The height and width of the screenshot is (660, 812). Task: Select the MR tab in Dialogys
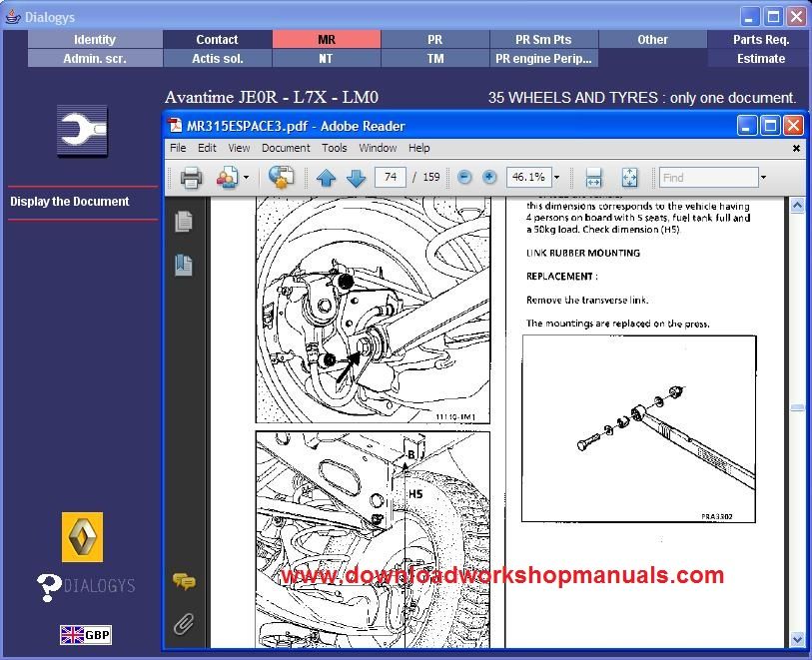[x=327, y=39]
